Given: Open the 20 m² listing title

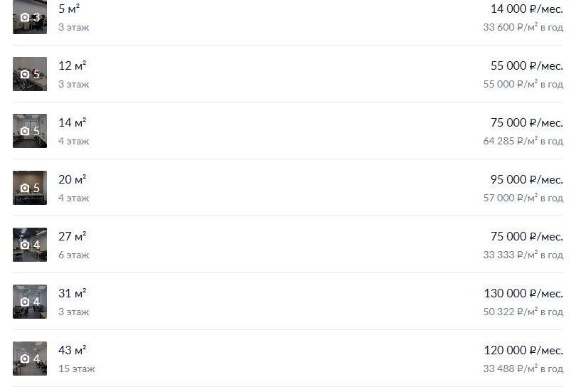Looking at the screenshot, I should 72,180.
